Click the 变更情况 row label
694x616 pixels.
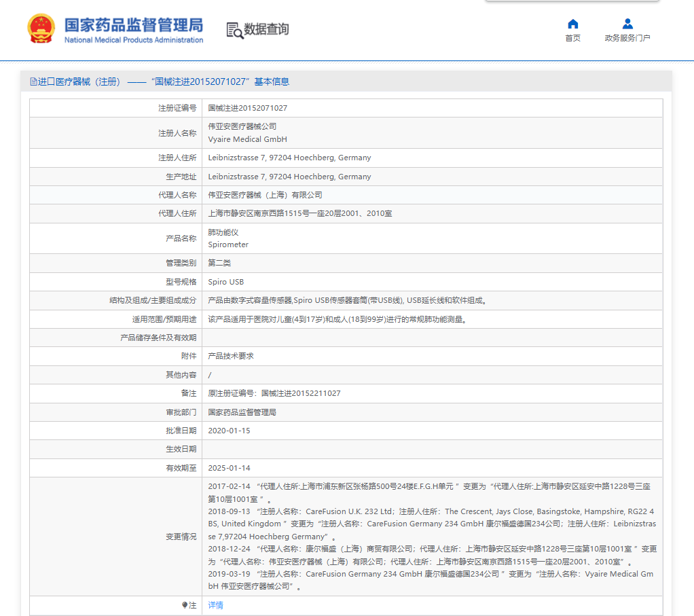[181, 537]
